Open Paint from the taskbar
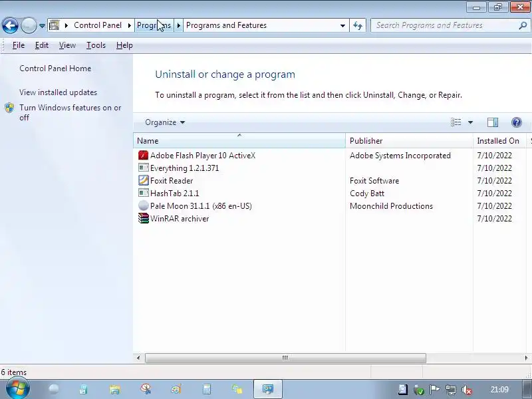This screenshot has height=399, width=532. 176,389
